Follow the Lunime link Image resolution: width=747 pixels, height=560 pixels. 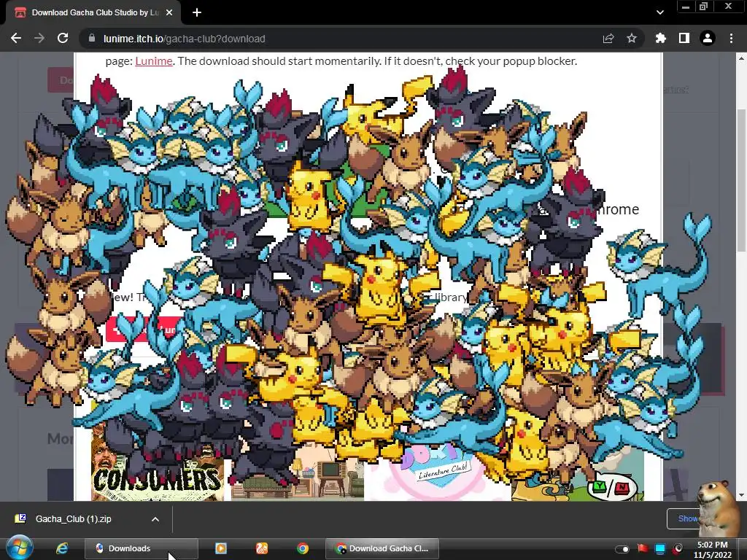pos(153,61)
